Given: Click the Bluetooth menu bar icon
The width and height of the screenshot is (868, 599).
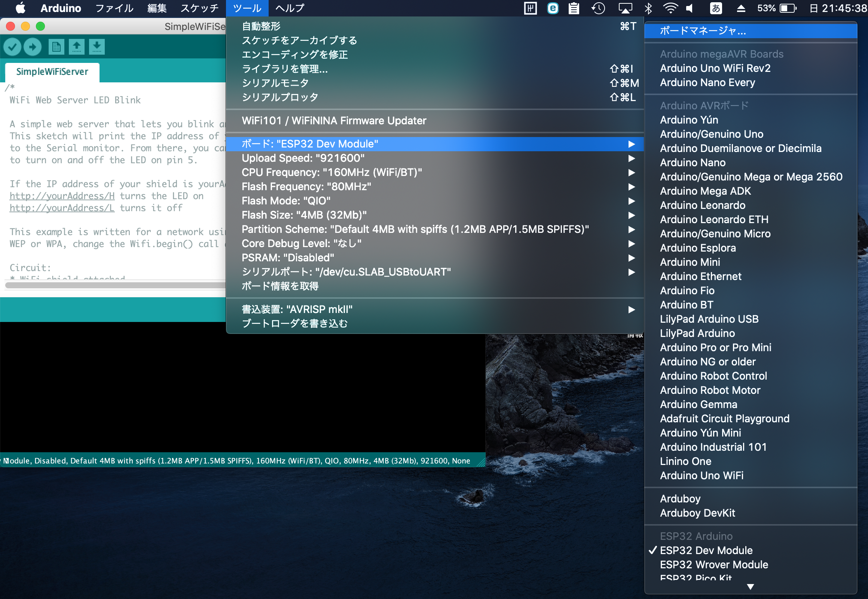Looking at the screenshot, I should click(648, 8).
